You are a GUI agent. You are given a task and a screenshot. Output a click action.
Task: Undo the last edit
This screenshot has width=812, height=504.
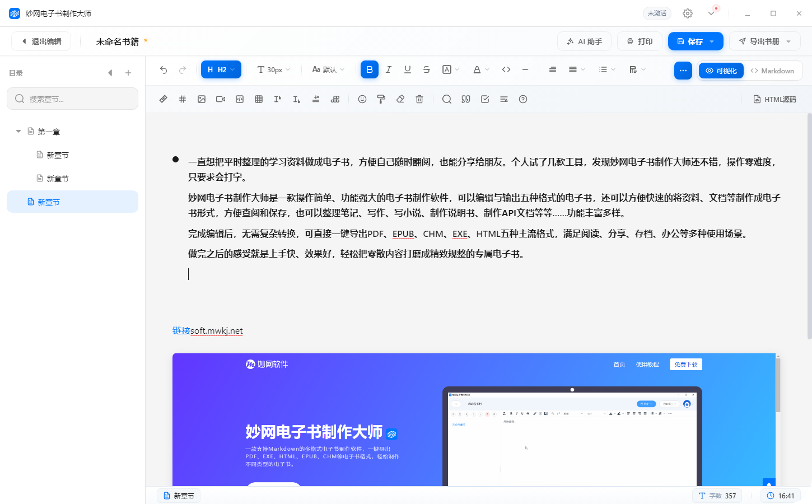(x=164, y=70)
